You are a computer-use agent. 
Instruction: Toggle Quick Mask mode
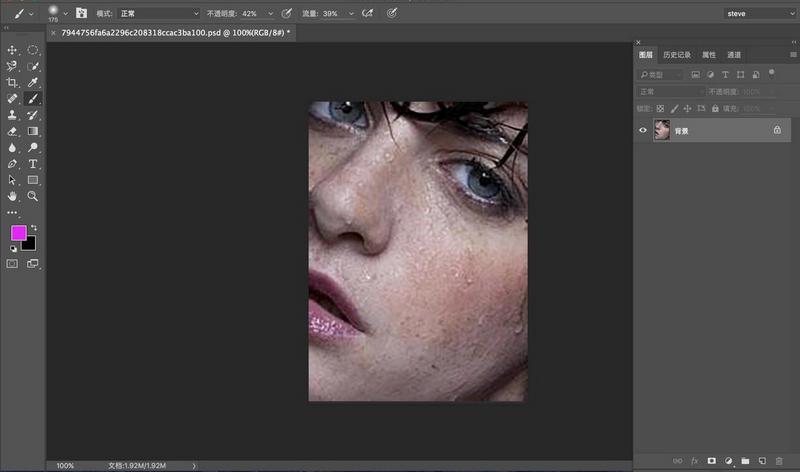click(x=12, y=264)
